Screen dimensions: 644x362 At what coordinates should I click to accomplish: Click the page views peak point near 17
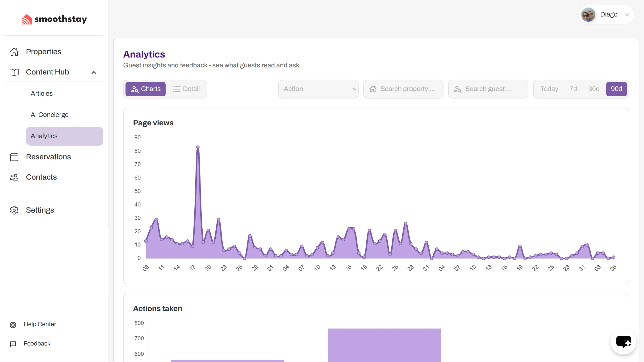click(x=198, y=147)
